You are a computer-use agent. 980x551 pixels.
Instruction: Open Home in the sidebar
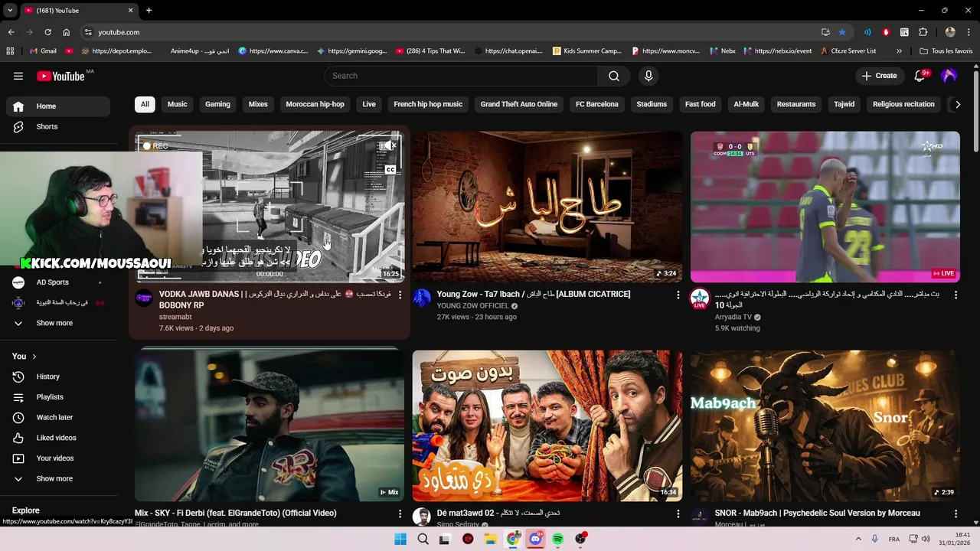point(59,106)
